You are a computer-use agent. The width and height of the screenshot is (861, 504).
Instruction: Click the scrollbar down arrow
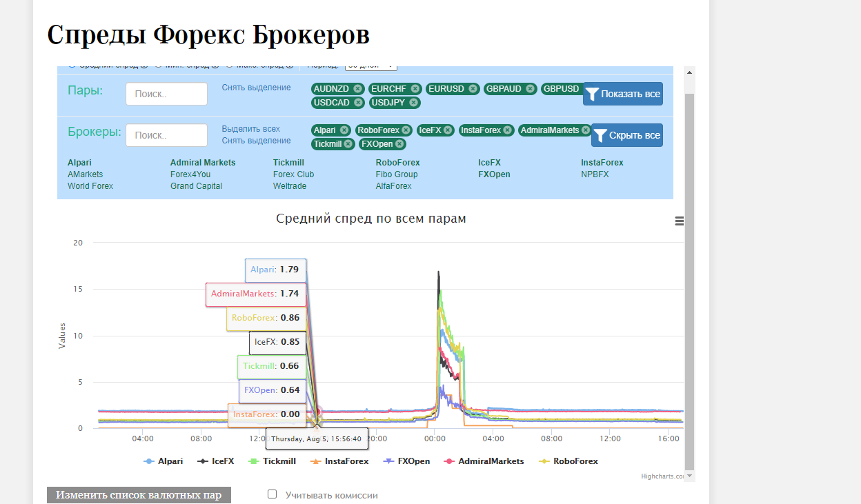(689, 476)
